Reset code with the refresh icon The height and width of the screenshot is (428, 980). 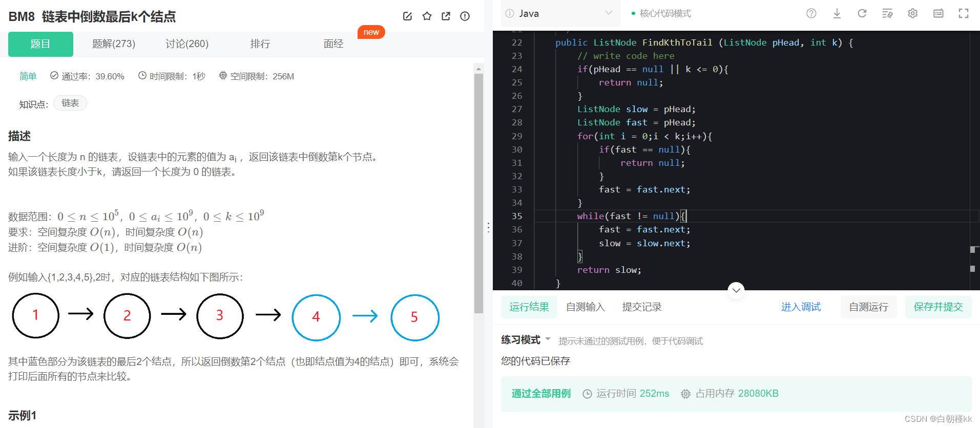coord(862,13)
